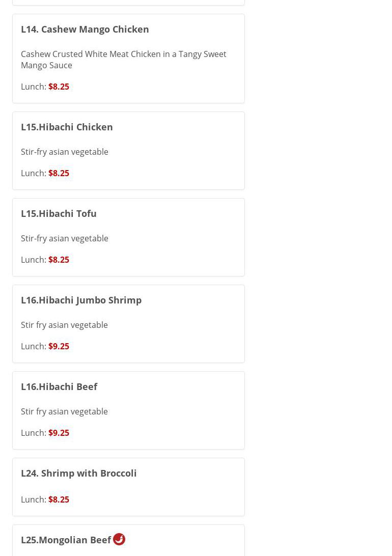
Task: Open the L14. Cashew Mango Chicken item
Action: point(85,29)
